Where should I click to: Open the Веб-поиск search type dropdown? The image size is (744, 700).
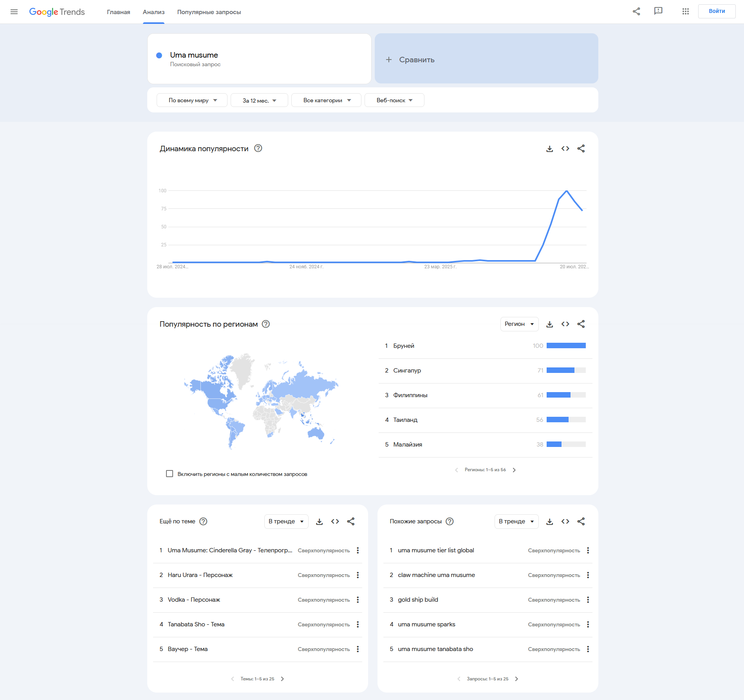tap(394, 100)
